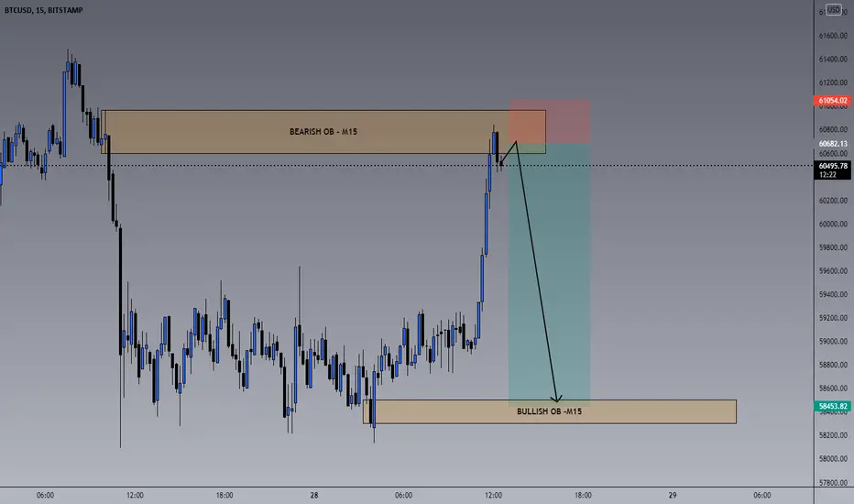The width and height of the screenshot is (854, 504).
Task: Click the 58000.00 price axis label
Action: point(833,459)
